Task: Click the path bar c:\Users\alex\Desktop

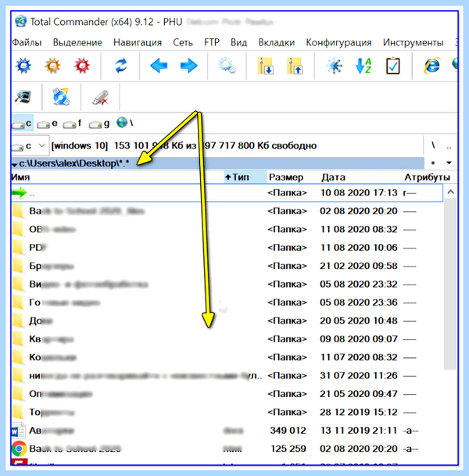Action: pyautogui.click(x=217, y=163)
